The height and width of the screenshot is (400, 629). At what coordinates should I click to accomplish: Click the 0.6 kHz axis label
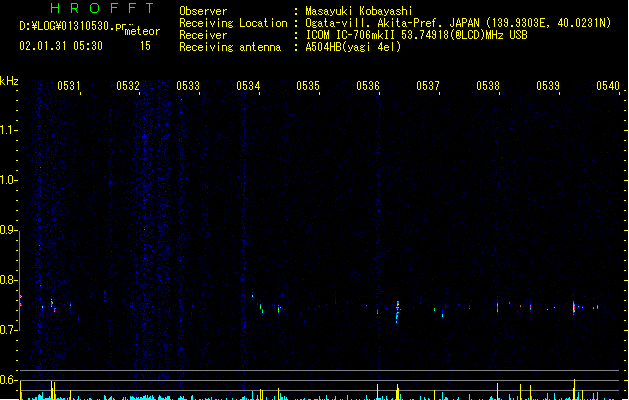click(8, 380)
